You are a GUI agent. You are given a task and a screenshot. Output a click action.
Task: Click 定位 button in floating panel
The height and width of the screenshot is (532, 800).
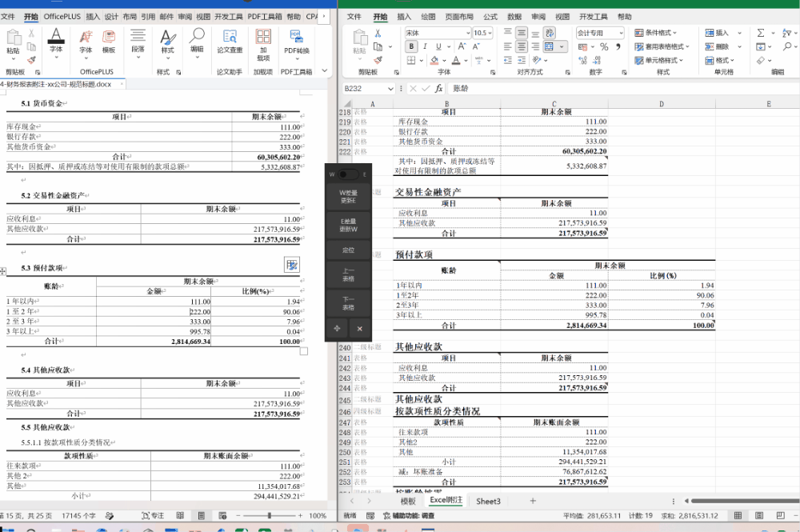click(x=349, y=250)
